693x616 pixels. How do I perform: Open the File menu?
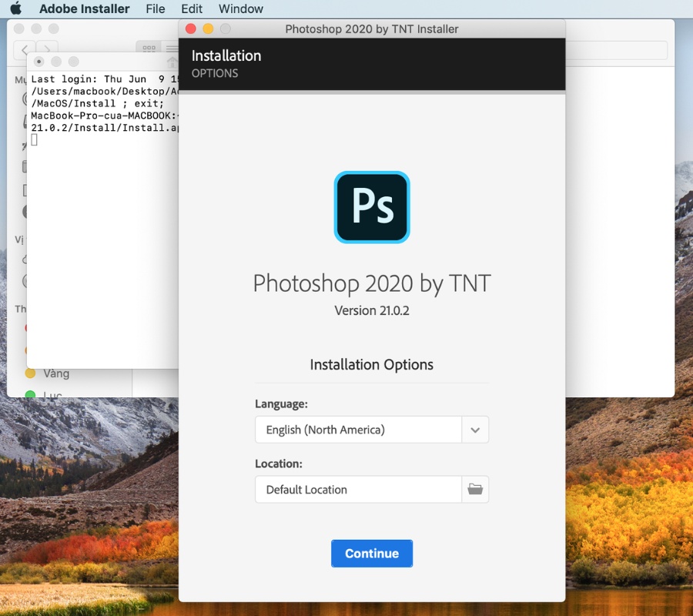156,9
